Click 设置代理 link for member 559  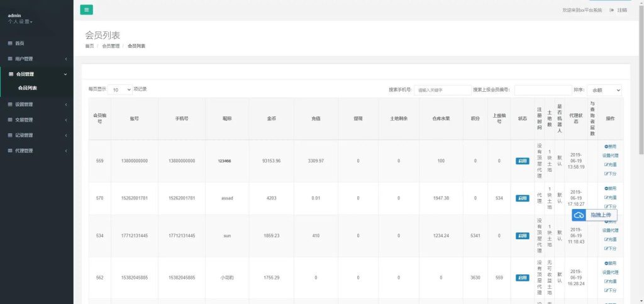[x=610, y=155]
